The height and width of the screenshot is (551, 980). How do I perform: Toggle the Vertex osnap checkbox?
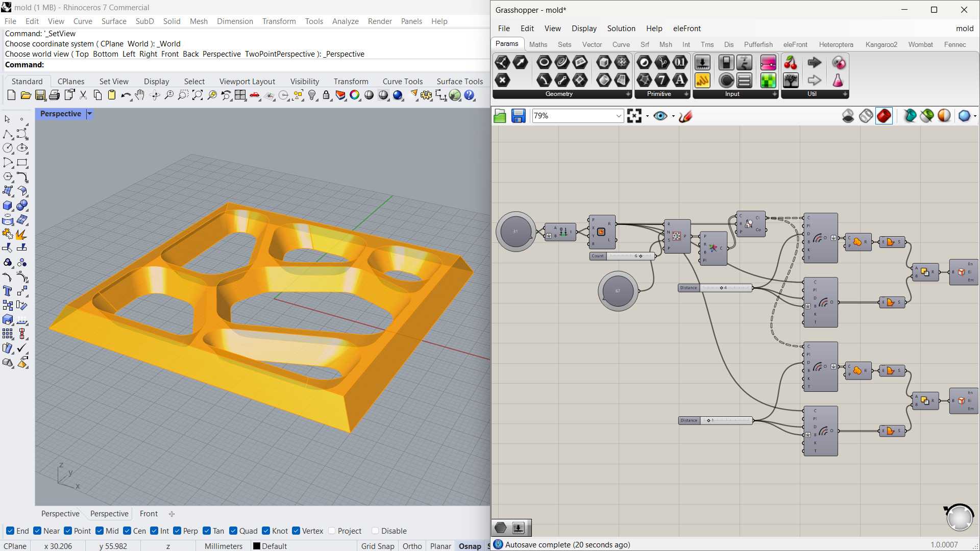296,531
